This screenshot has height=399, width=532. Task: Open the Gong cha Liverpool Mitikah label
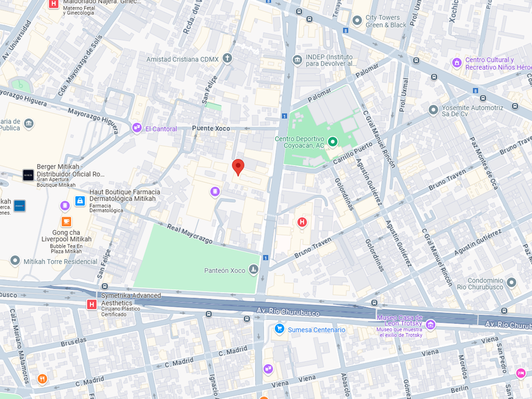[x=66, y=236]
